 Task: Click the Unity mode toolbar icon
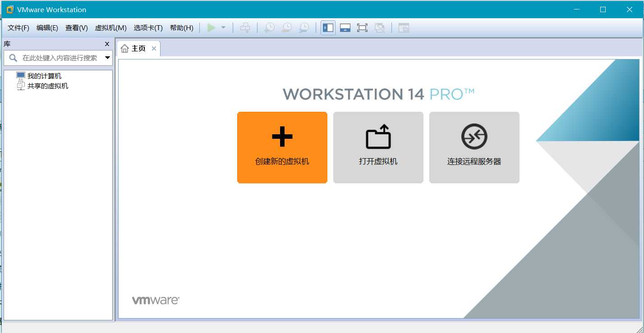[x=380, y=28]
